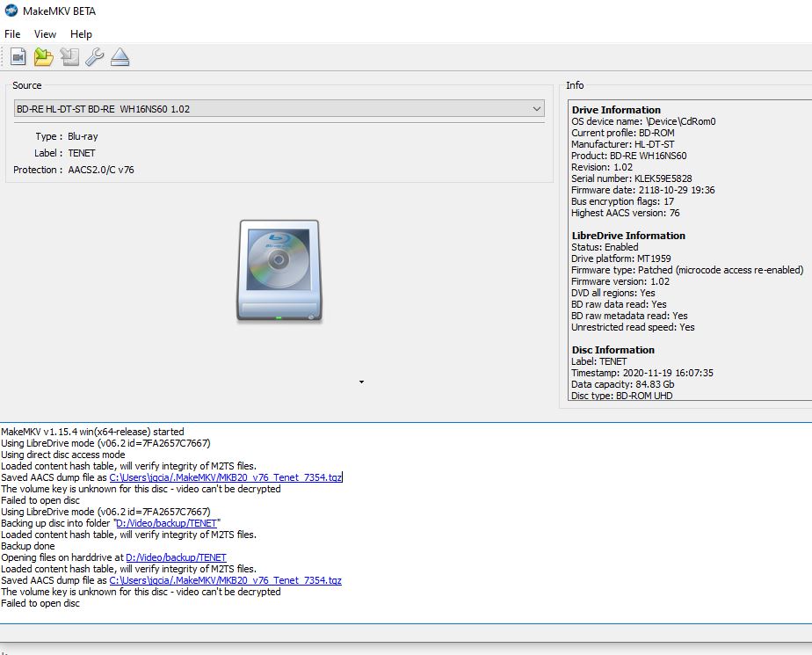Click the Open files video camera icon
Screen dimensions: 812x655
click(x=18, y=56)
